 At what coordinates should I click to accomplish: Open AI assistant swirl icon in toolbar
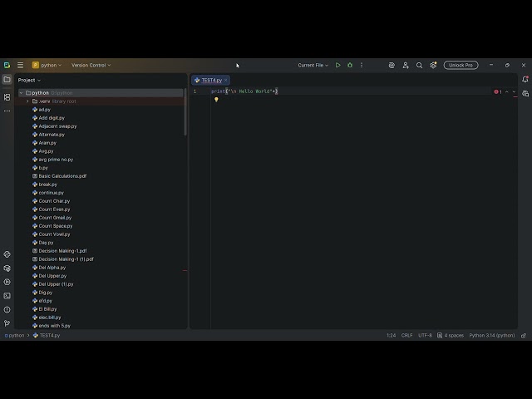click(392, 65)
